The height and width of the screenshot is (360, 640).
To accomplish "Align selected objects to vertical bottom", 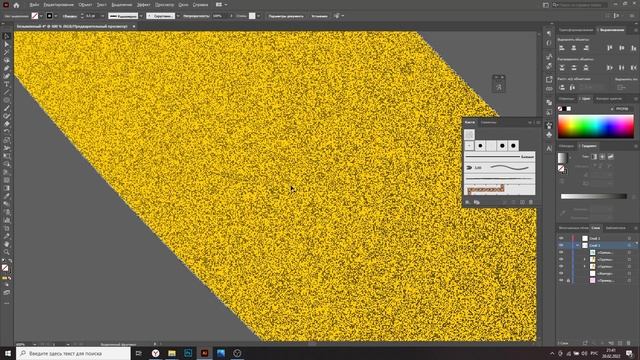I will point(633,48).
